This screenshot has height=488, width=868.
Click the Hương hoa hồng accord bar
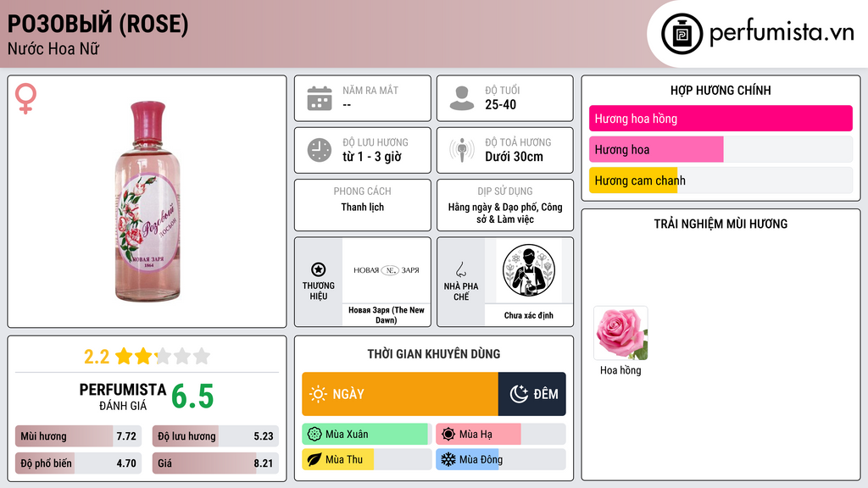(721, 119)
